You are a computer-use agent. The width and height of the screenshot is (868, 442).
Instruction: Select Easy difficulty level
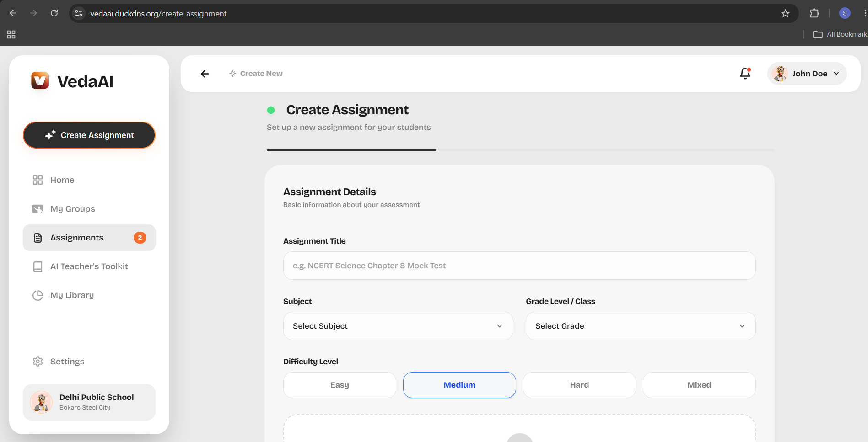pyautogui.click(x=340, y=385)
